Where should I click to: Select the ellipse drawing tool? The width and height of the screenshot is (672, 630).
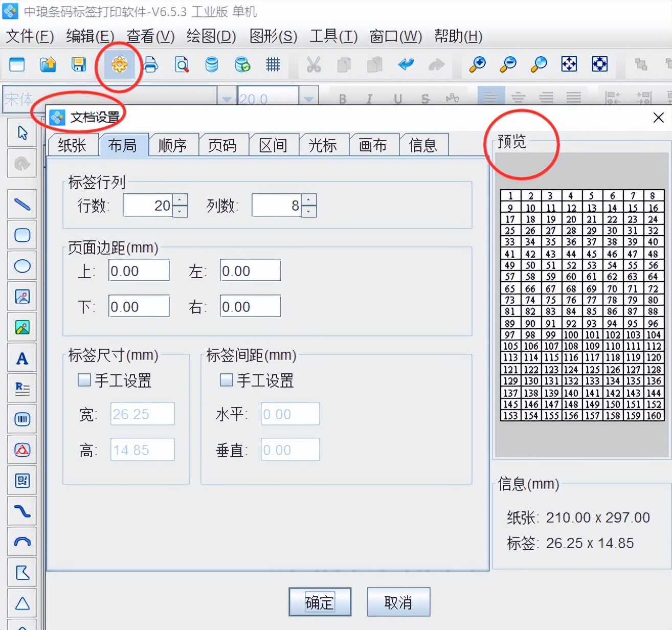tap(22, 266)
